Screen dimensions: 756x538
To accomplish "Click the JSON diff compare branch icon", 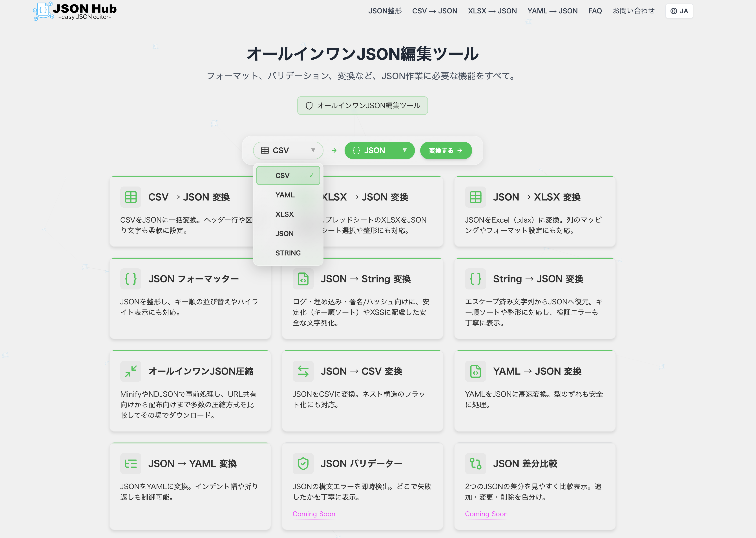I will 475,463.
